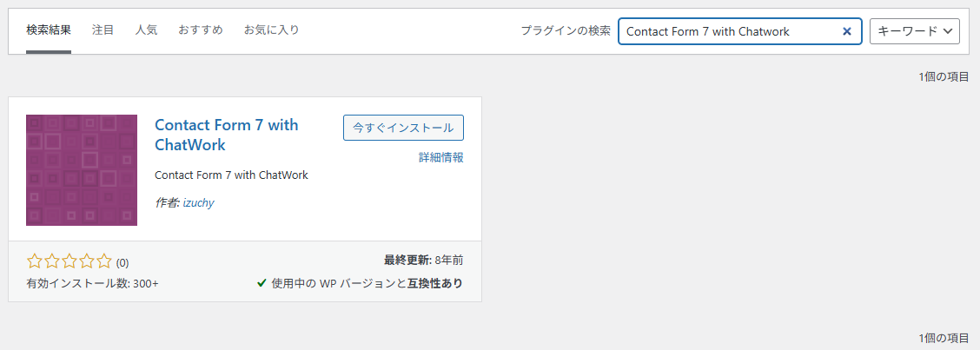The image size is (980, 350).
Task: Open Contact Form 7 with ChatWork title link
Action: (226, 135)
